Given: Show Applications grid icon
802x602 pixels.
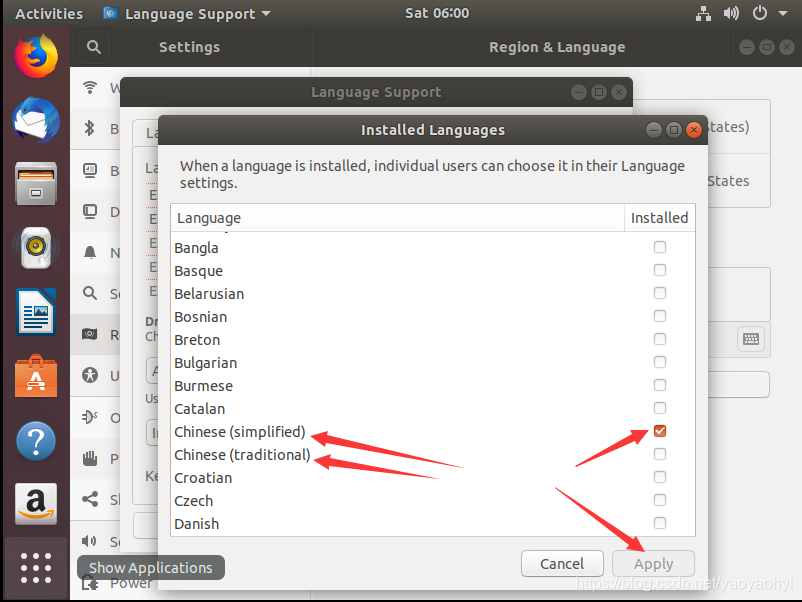Looking at the screenshot, I should click(x=36, y=568).
